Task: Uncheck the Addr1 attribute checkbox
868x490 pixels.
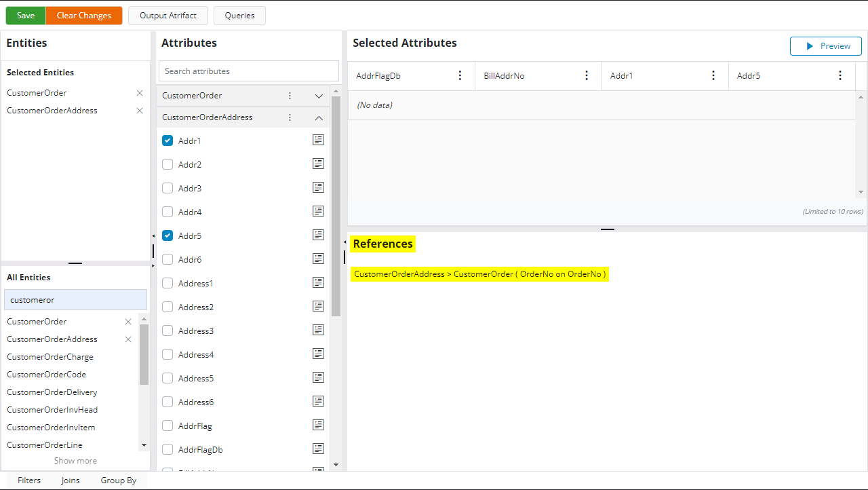Action: [167, 140]
